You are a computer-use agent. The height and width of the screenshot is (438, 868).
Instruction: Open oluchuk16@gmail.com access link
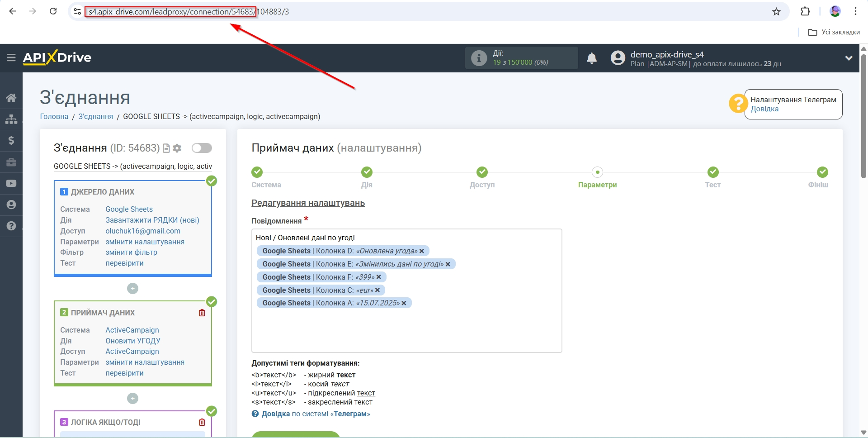coord(143,231)
